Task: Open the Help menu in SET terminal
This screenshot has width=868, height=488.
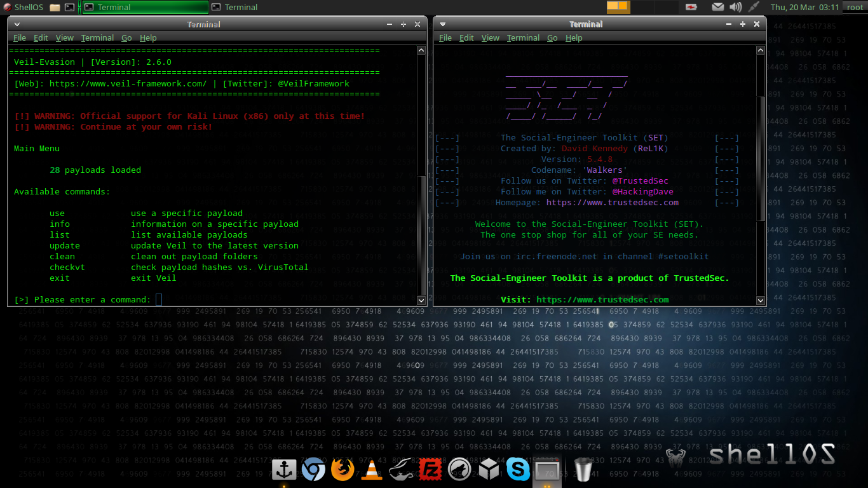Action: 574,38
